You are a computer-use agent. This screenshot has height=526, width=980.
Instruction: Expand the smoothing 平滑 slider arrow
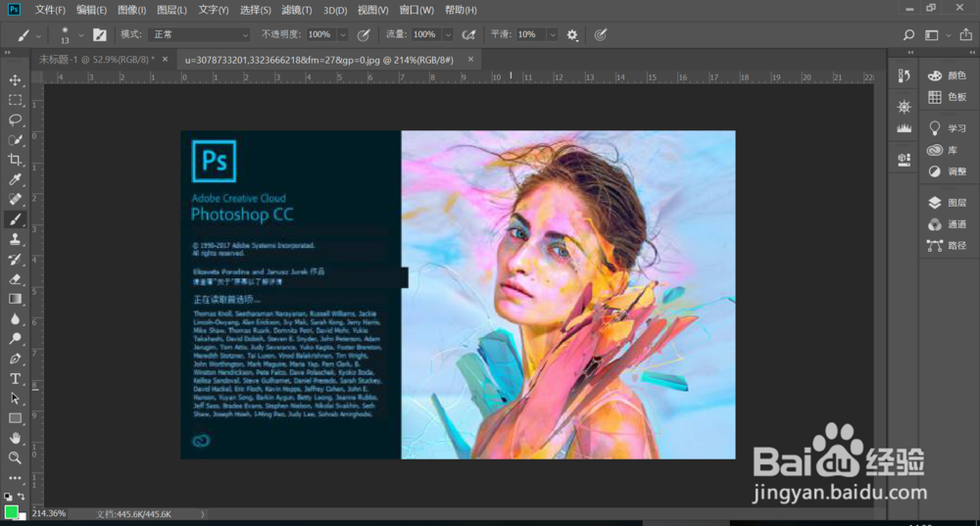coord(553,35)
